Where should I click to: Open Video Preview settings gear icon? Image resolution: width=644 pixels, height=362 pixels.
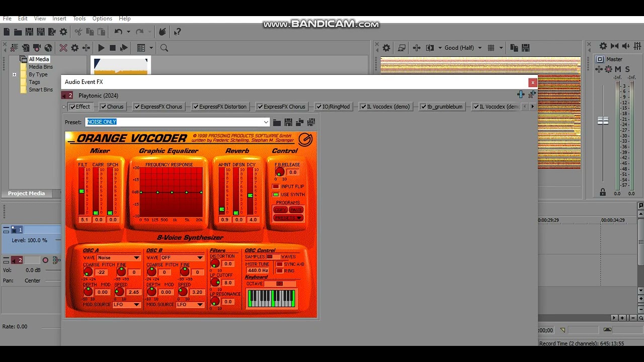386,48
